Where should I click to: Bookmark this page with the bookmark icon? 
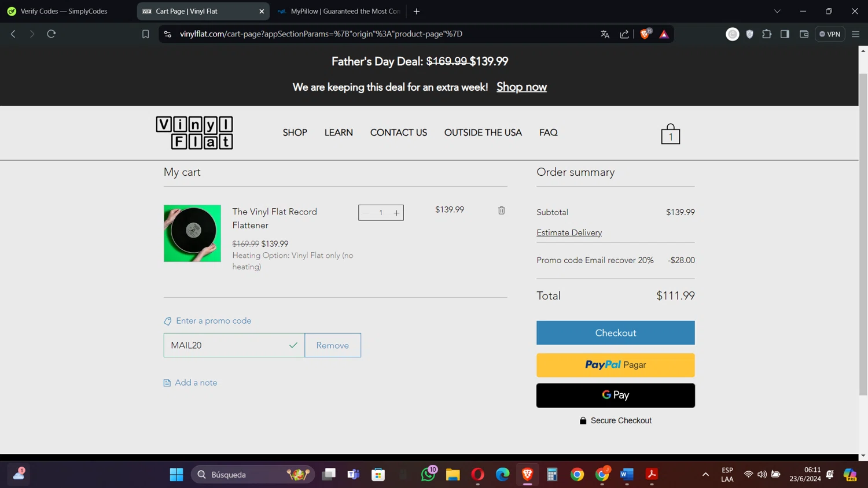(x=146, y=34)
